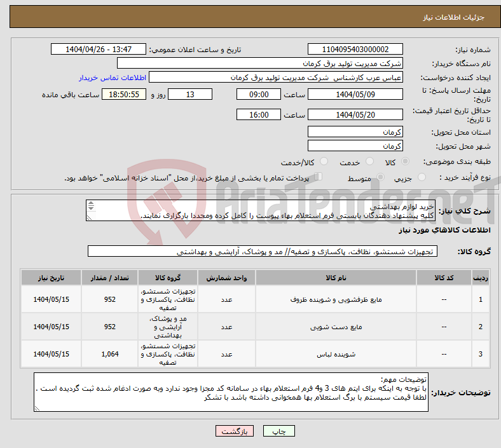The image size is (501, 448).
Task: Click quantity 952 in row 1
Action: (x=109, y=299)
